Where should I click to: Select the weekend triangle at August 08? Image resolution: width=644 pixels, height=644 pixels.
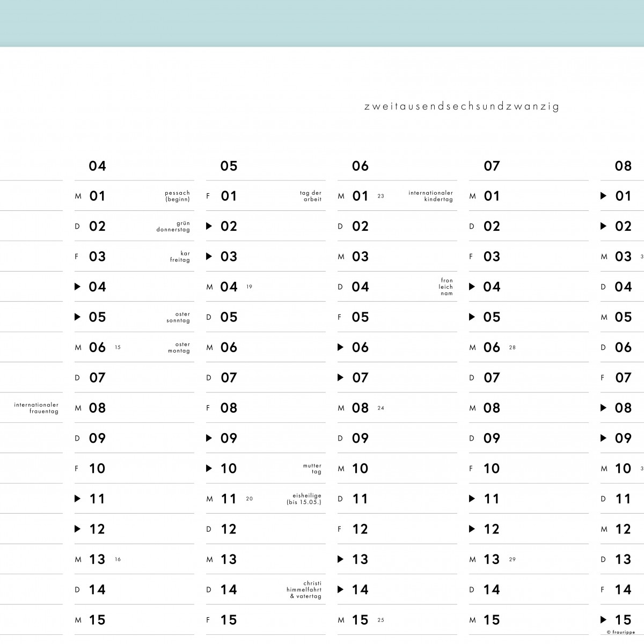tap(603, 408)
